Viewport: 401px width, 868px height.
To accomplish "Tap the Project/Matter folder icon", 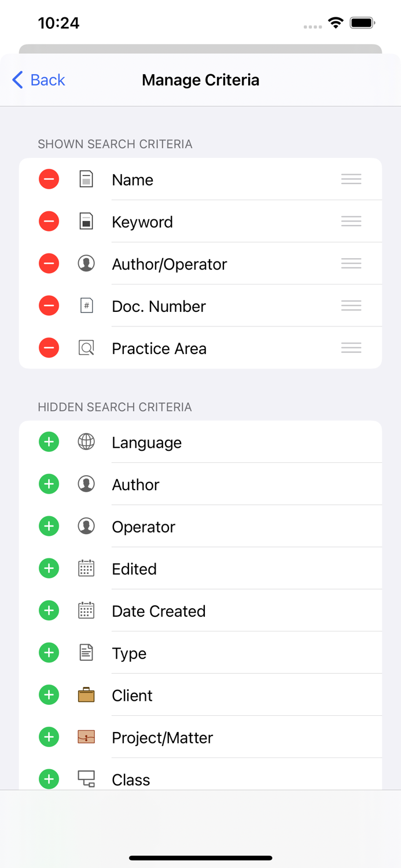I will click(86, 737).
